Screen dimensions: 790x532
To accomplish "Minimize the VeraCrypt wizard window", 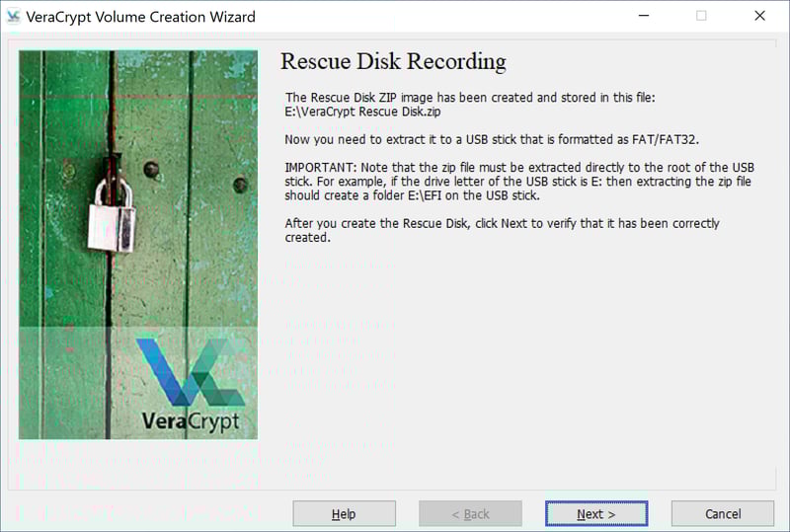I will pyautogui.click(x=644, y=16).
